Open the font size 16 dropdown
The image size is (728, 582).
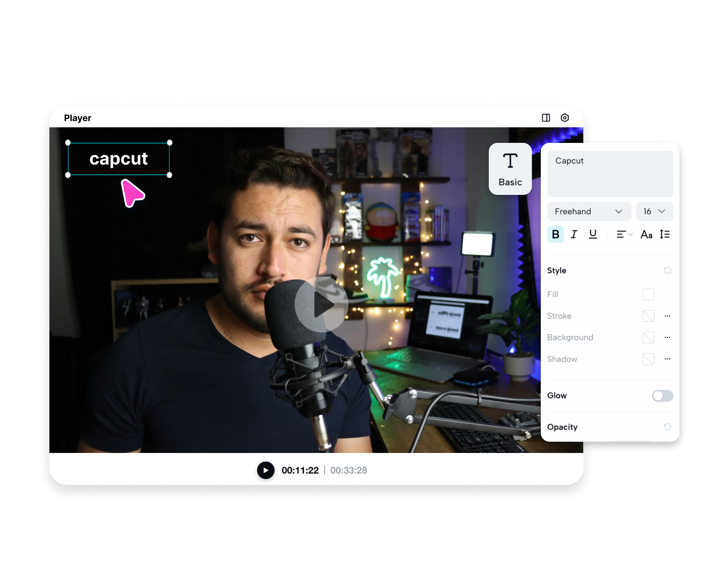654,211
